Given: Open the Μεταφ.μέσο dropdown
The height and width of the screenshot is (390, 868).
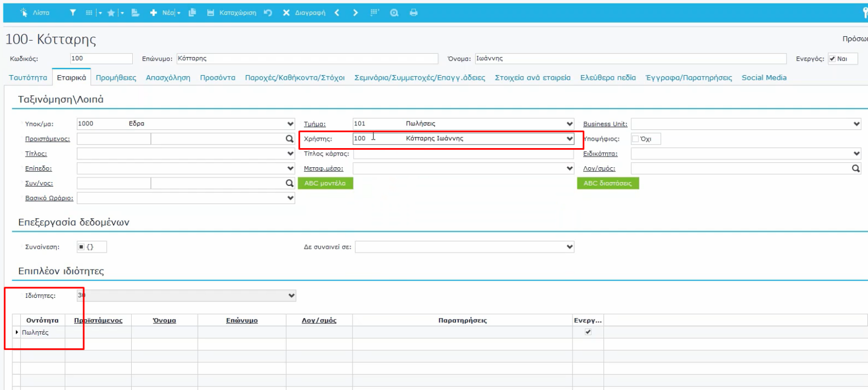Looking at the screenshot, I should [x=570, y=168].
